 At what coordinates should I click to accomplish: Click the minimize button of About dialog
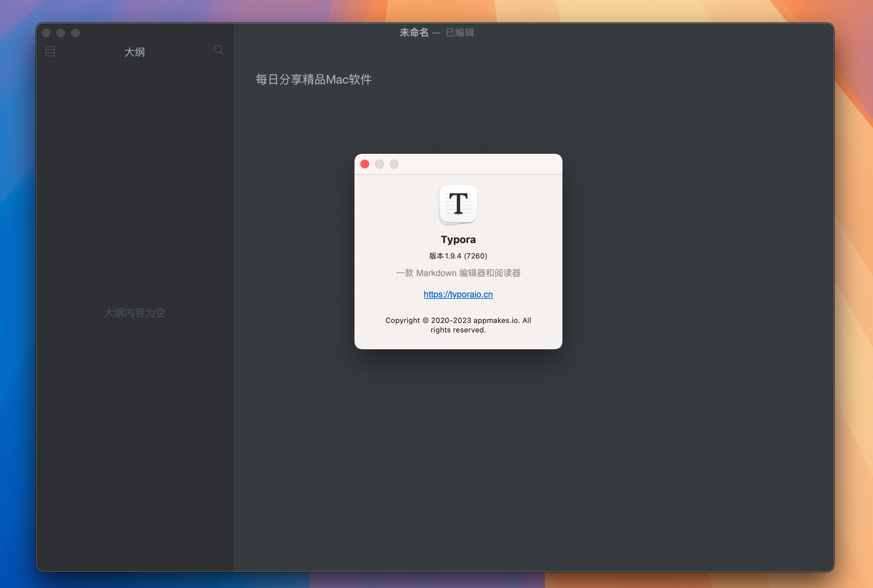click(x=379, y=164)
